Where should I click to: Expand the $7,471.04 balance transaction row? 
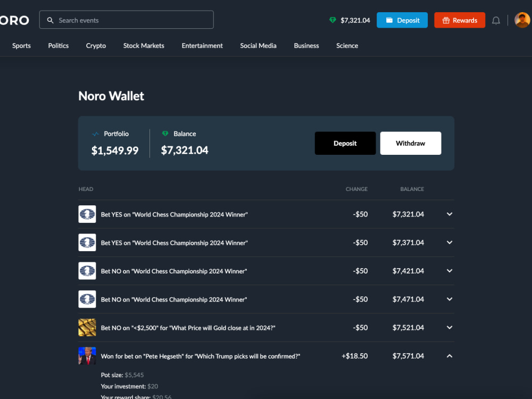[x=449, y=299]
